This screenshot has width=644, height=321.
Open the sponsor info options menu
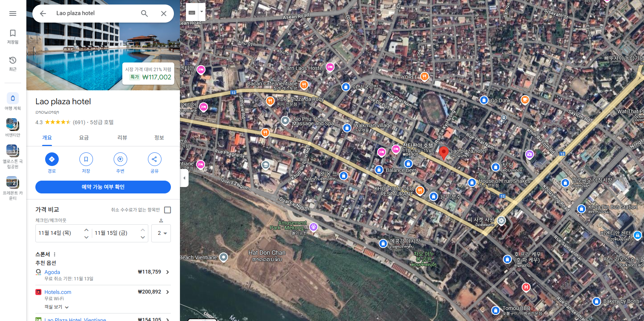[55, 254]
